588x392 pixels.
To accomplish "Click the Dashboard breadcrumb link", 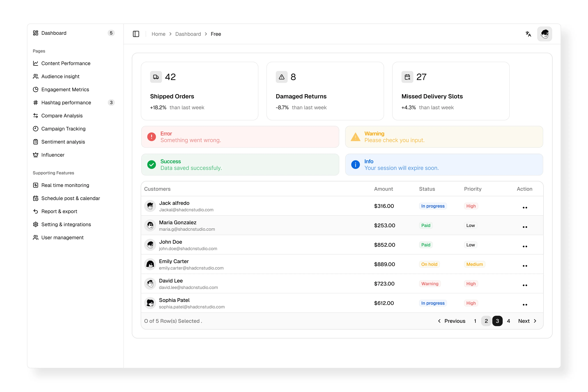I will click(188, 34).
